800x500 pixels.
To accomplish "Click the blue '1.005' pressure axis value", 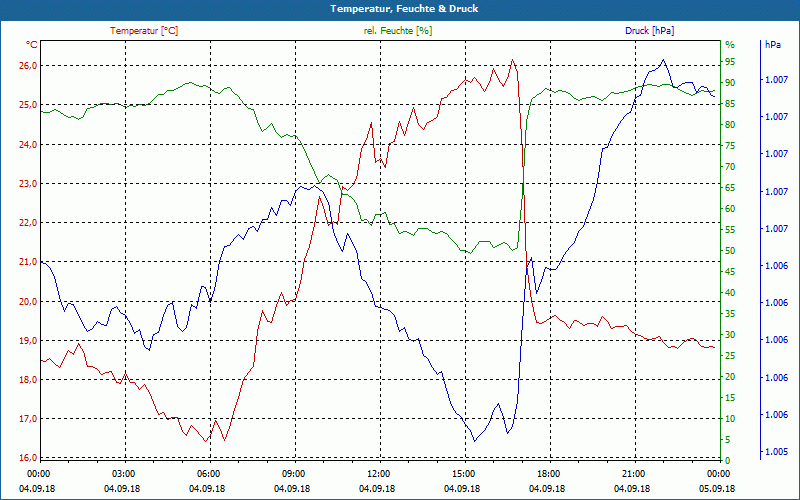I will click(776, 453).
